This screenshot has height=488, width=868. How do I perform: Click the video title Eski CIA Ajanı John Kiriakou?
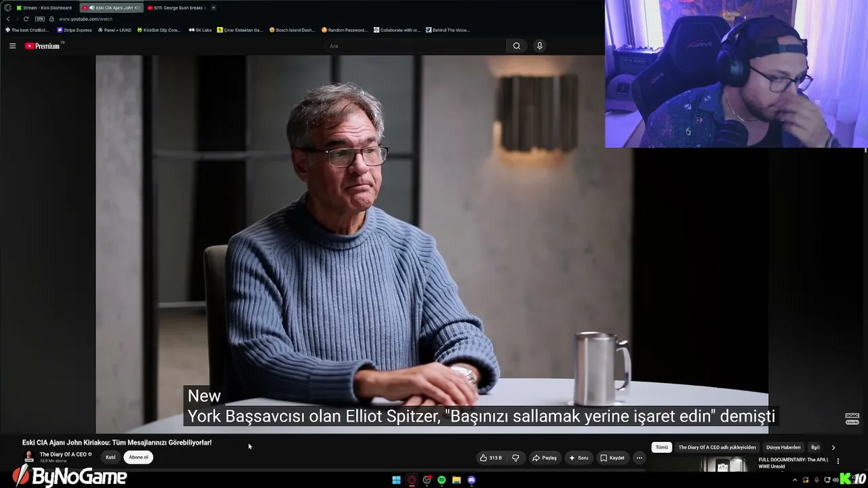pyautogui.click(x=117, y=443)
